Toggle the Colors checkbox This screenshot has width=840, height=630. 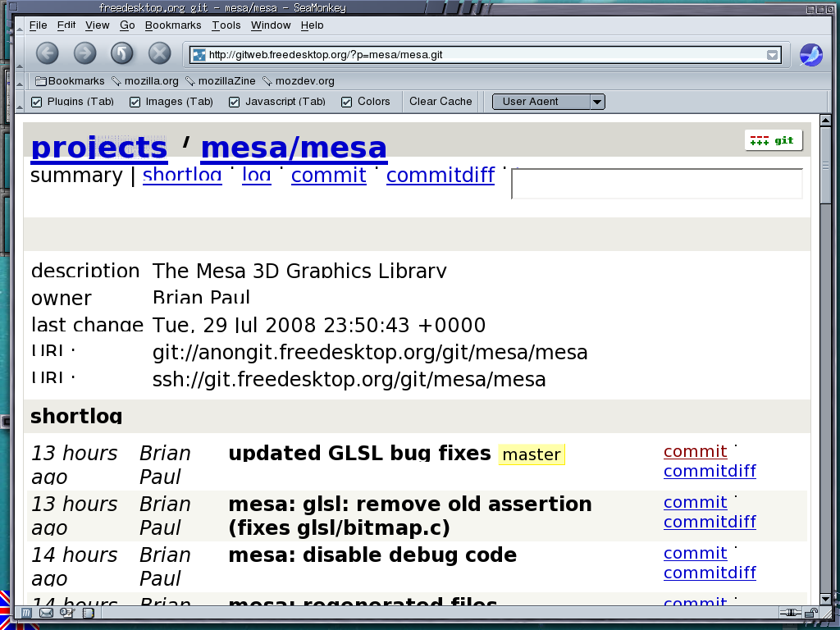click(347, 102)
